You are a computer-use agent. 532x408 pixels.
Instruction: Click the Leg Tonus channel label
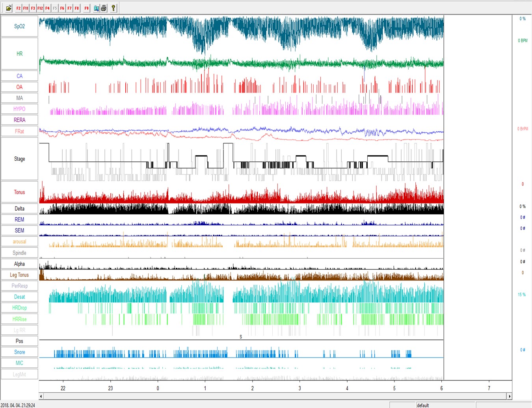[19, 275]
